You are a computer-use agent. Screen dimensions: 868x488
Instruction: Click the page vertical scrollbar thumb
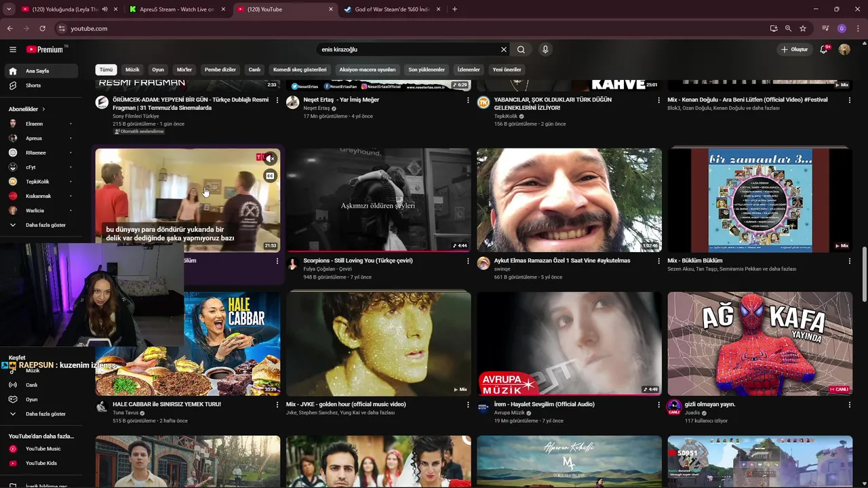coord(865,274)
